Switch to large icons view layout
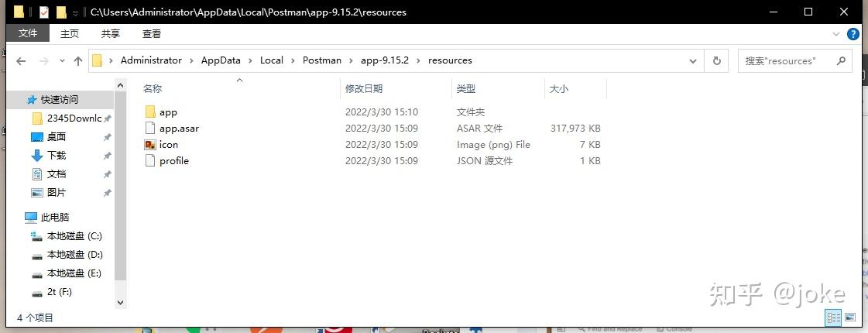The image size is (868, 333). (850, 318)
